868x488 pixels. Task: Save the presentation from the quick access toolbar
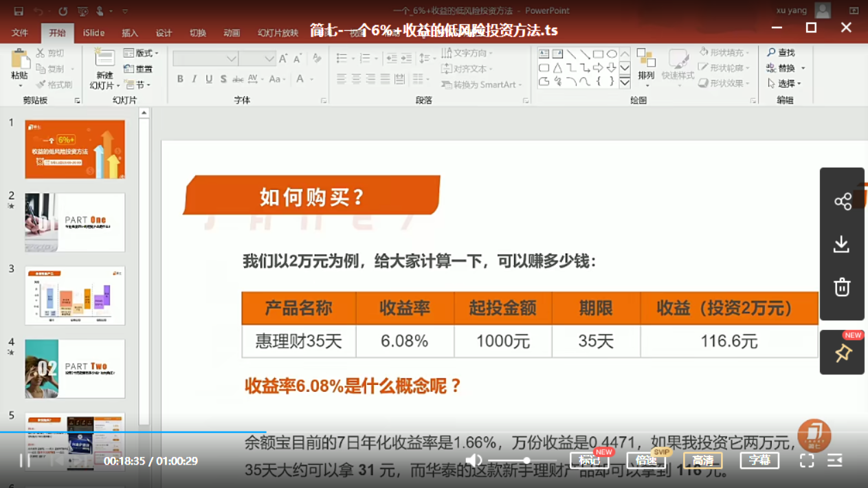pos(19,11)
